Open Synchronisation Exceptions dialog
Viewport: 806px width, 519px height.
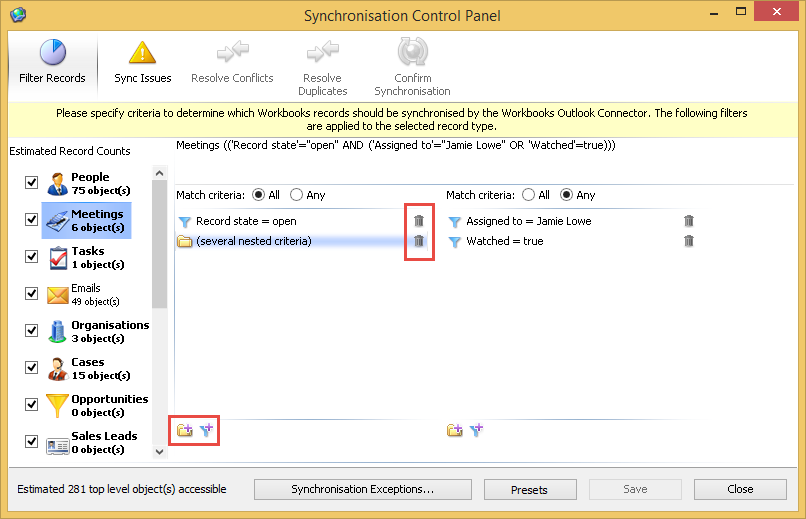(363, 489)
